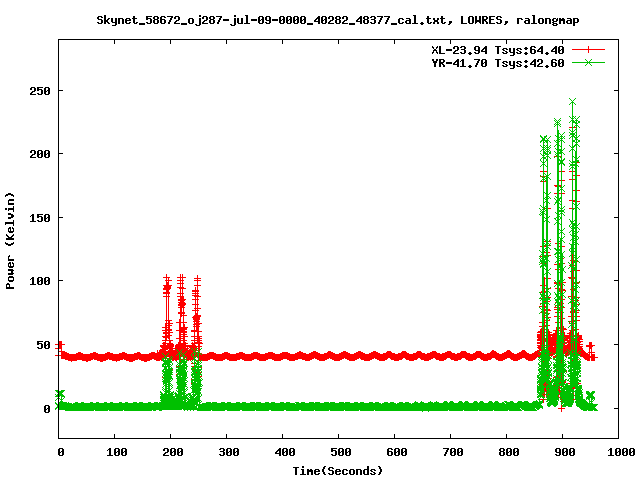Click the 'Time(Seconds)' x-axis label
The image size is (640, 480).
[x=338, y=471]
